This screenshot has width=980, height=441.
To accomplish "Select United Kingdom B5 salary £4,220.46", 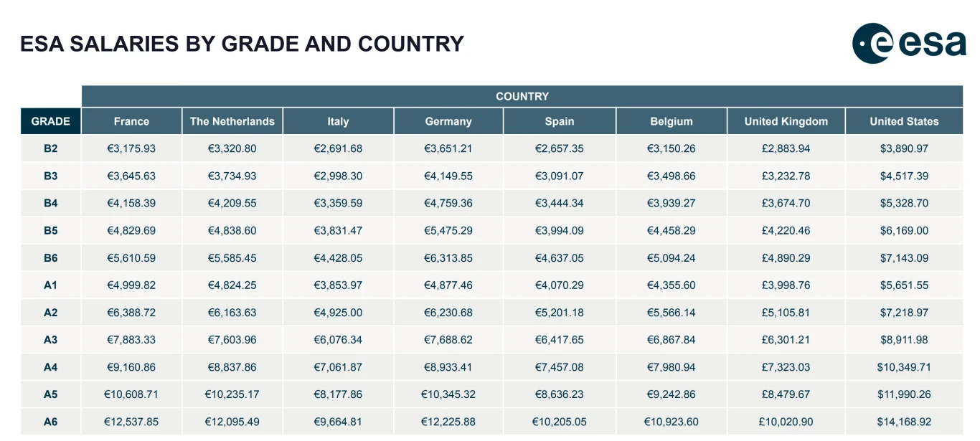I will point(786,231).
